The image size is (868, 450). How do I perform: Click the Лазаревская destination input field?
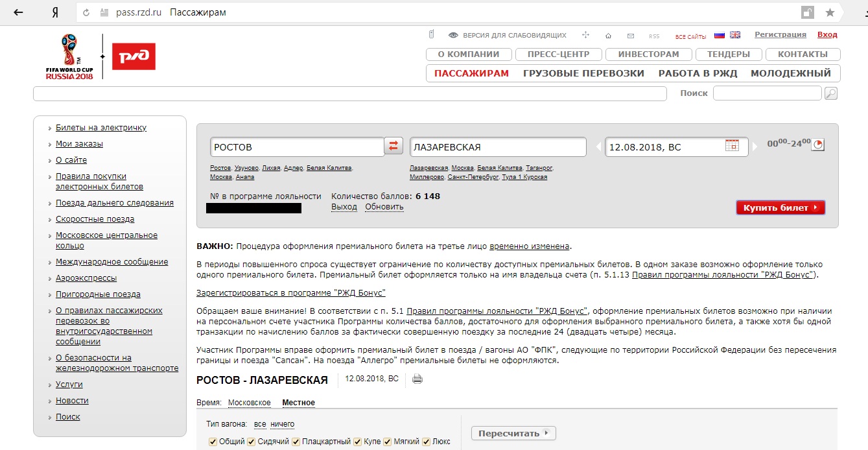click(x=497, y=147)
